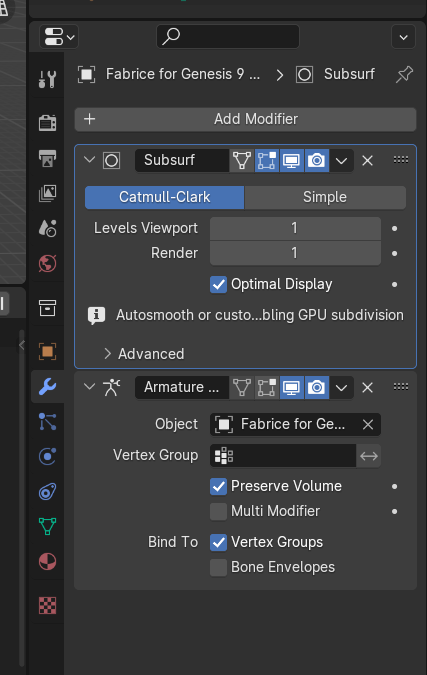This screenshot has height=675, width=427.
Task: Toggle Armature render visibility camera icon
Action: [317, 387]
